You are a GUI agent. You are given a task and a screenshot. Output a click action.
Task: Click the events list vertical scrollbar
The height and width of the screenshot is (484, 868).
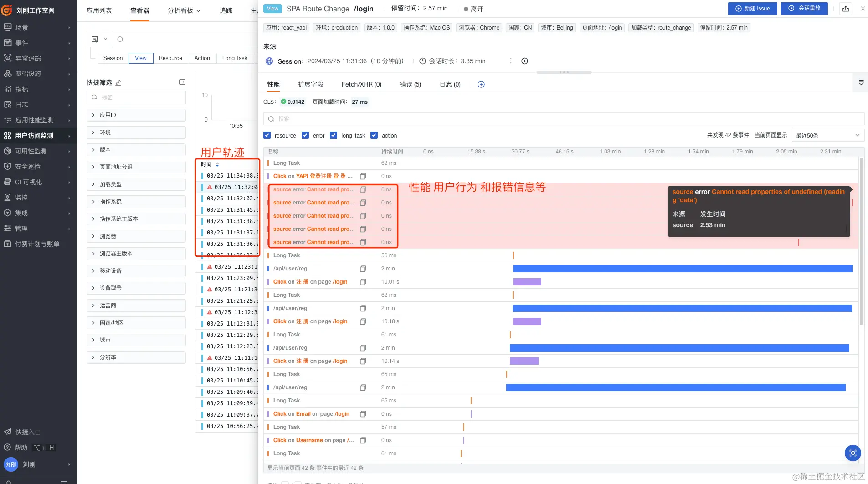coord(861,241)
